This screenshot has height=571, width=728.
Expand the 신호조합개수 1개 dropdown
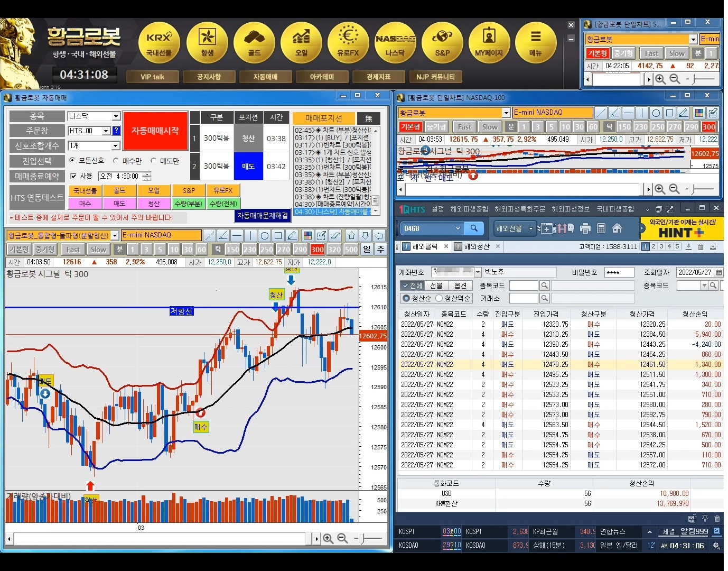tap(116, 145)
